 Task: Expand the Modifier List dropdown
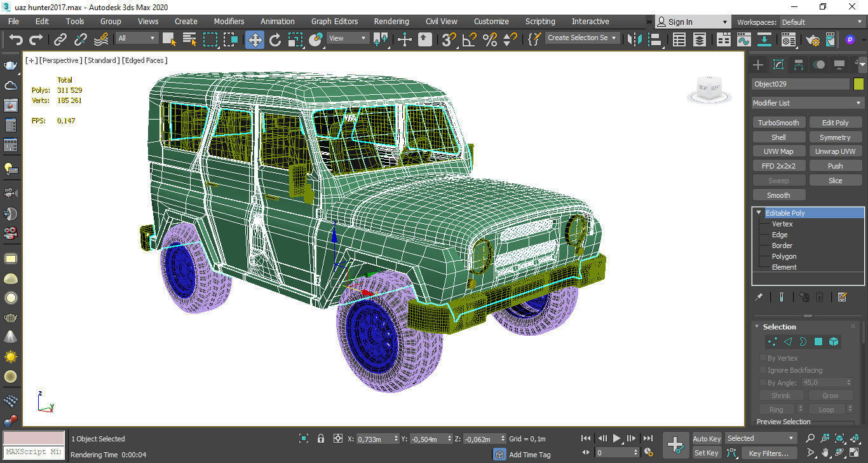pos(808,103)
